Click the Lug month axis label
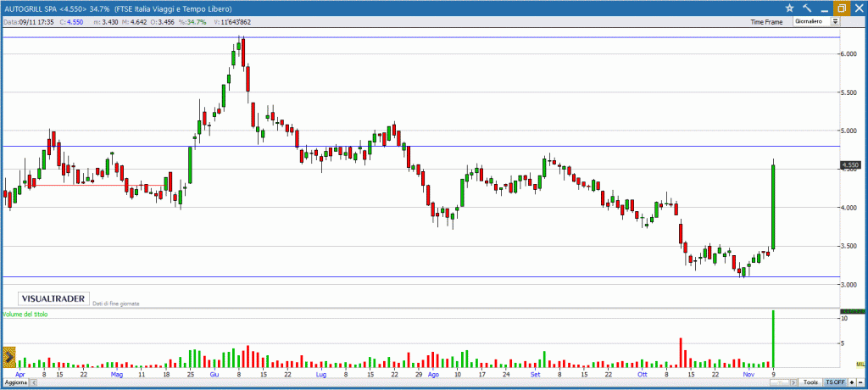The height and width of the screenshot is (390, 868). click(321, 374)
